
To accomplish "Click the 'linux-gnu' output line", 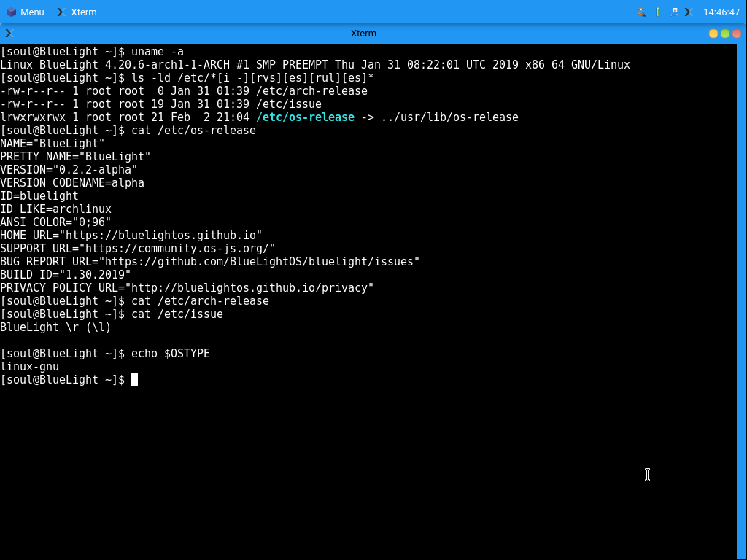I will 29,366.
